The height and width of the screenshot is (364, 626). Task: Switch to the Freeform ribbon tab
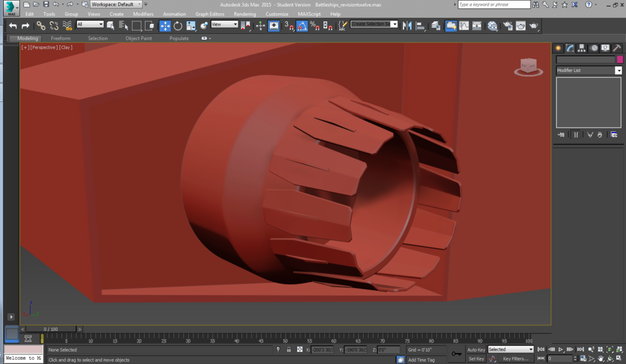click(61, 38)
